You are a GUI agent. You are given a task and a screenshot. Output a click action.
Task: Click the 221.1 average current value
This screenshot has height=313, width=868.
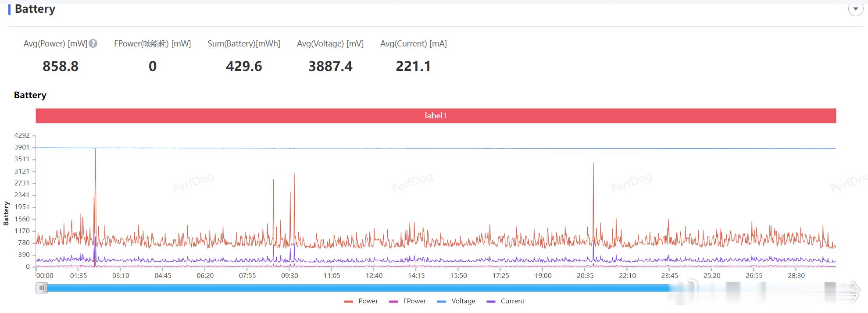tap(413, 66)
